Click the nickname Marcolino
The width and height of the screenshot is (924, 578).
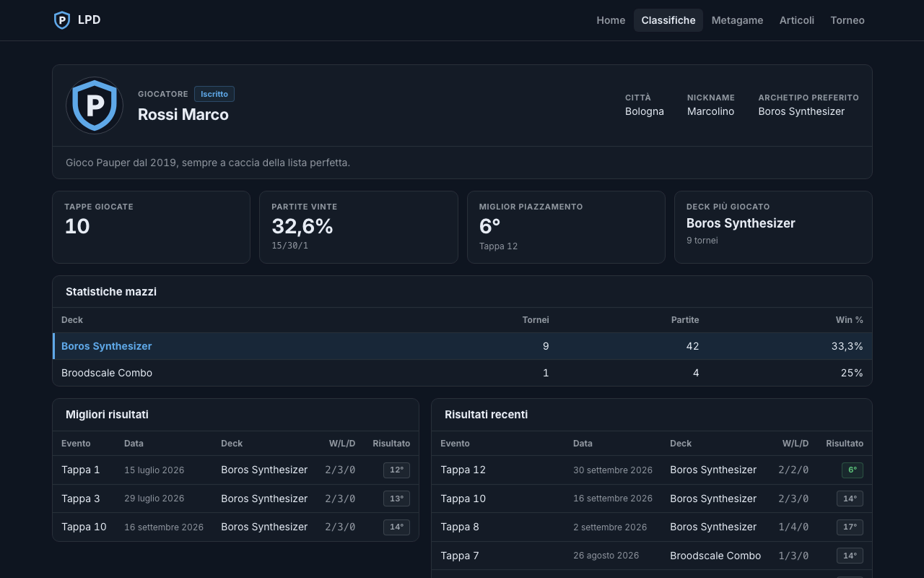click(710, 111)
